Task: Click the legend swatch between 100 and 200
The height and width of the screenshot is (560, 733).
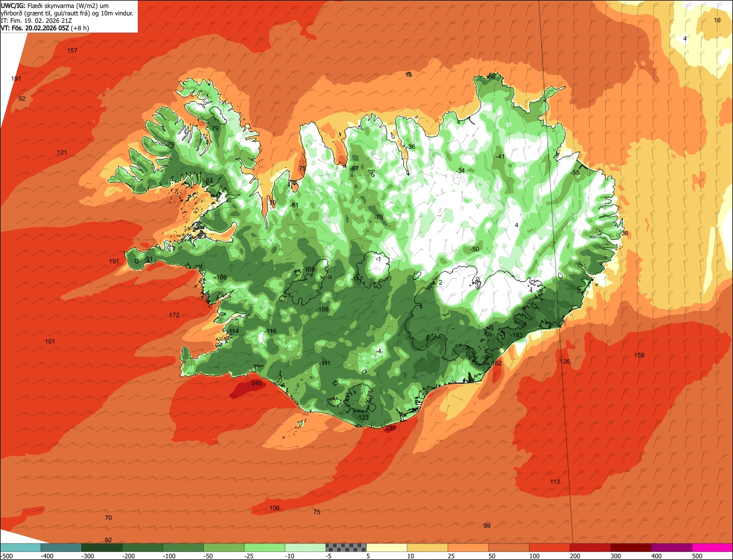Action: 549,547
